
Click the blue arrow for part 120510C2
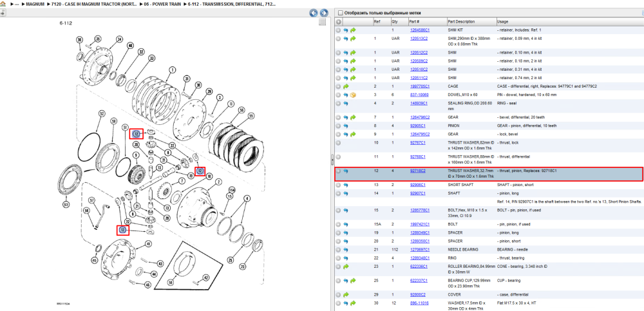click(346, 70)
